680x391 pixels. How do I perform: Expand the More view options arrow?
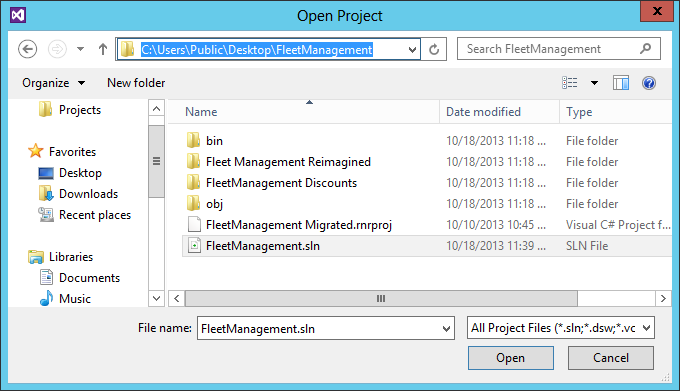point(594,83)
